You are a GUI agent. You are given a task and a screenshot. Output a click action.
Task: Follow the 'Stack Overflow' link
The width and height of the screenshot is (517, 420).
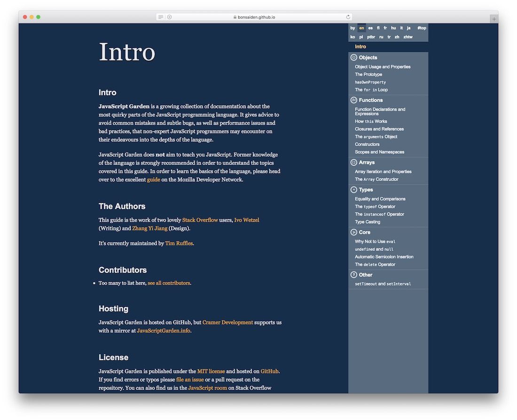click(200, 220)
